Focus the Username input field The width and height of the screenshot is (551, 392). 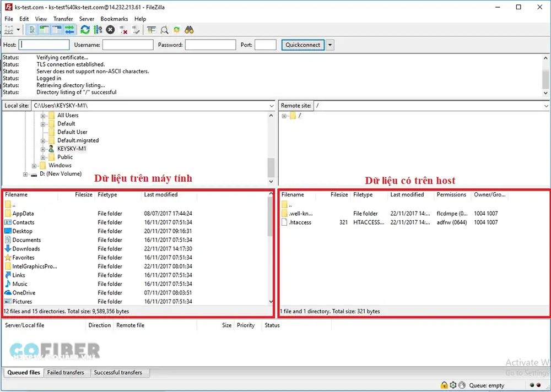click(x=128, y=45)
